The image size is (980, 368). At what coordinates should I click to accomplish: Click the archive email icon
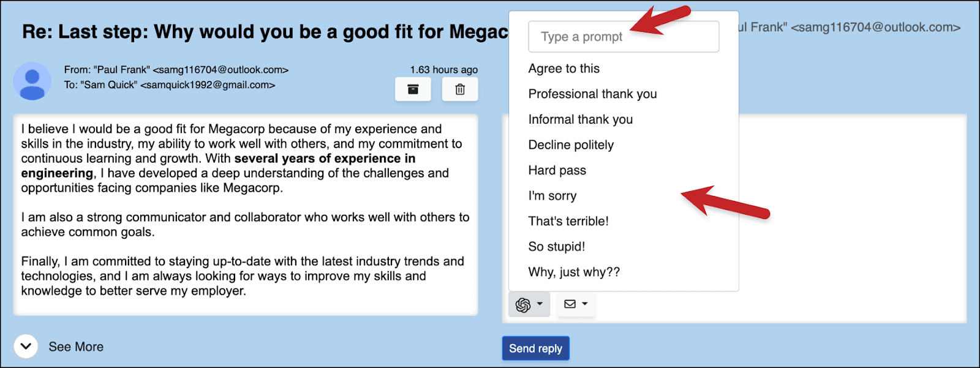(x=413, y=89)
